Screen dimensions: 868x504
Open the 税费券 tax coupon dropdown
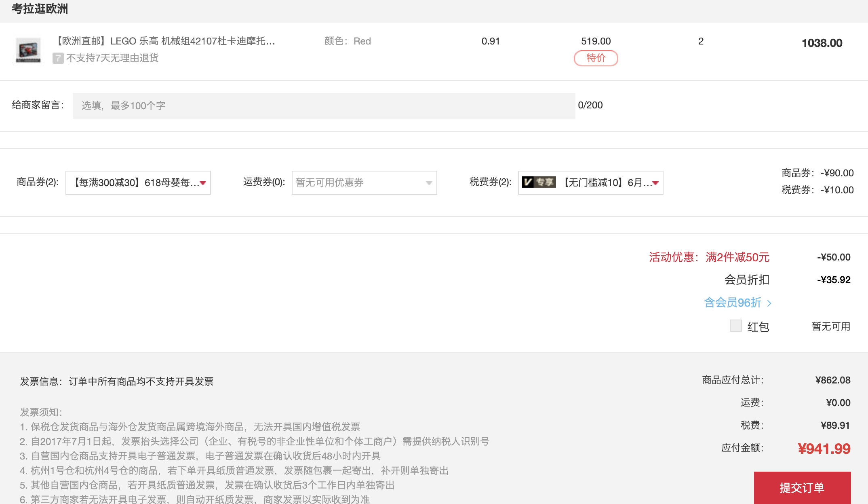(590, 182)
